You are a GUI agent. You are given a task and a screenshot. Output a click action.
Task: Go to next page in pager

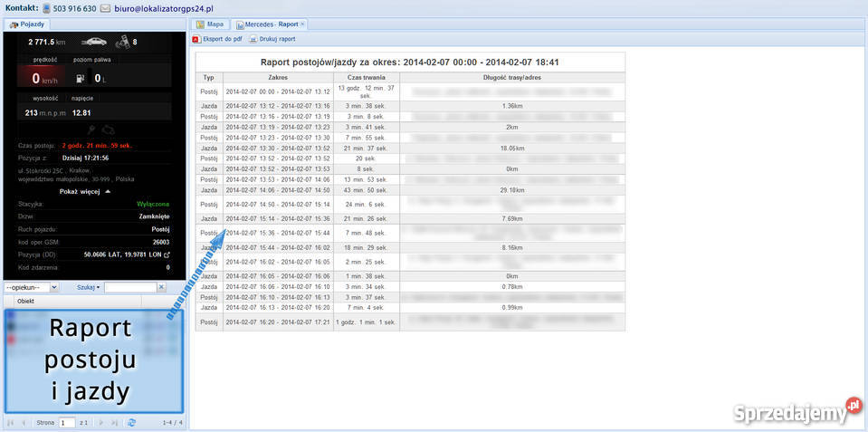click(100, 423)
